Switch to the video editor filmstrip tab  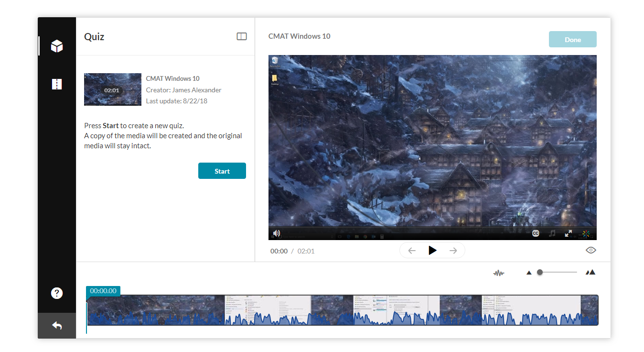coord(57,84)
